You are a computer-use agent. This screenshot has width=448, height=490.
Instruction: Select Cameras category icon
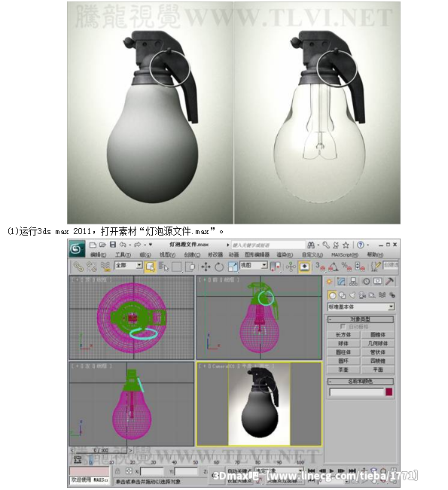point(362,295)
